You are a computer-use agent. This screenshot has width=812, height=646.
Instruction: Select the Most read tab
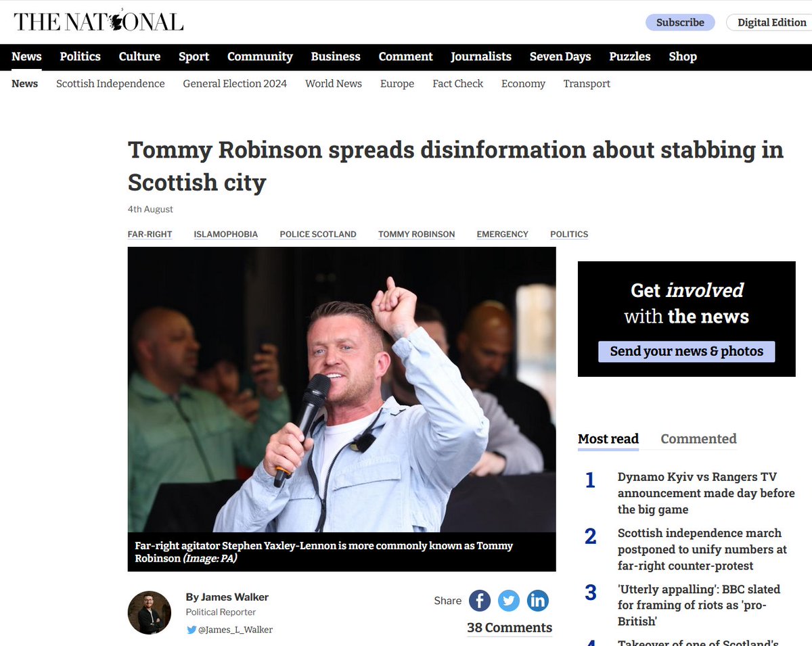(608, 439)
